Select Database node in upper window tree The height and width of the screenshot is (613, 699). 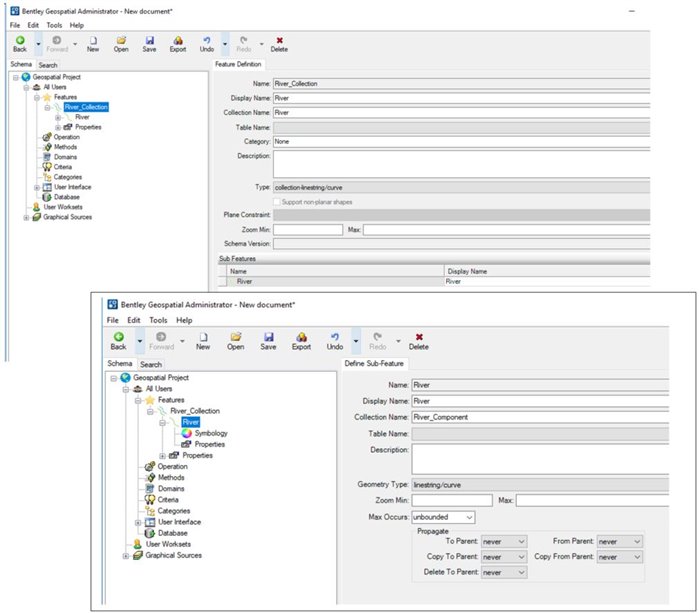point(67,197)
